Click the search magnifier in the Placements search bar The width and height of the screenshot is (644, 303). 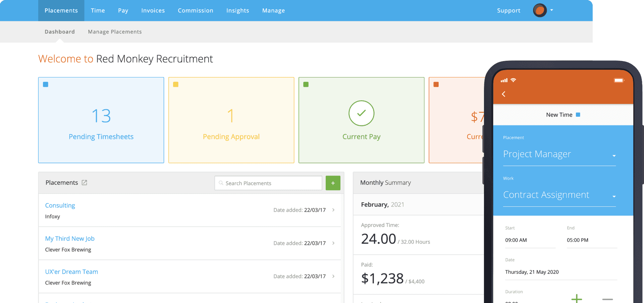pyautogui.click(x=221, y=183)
